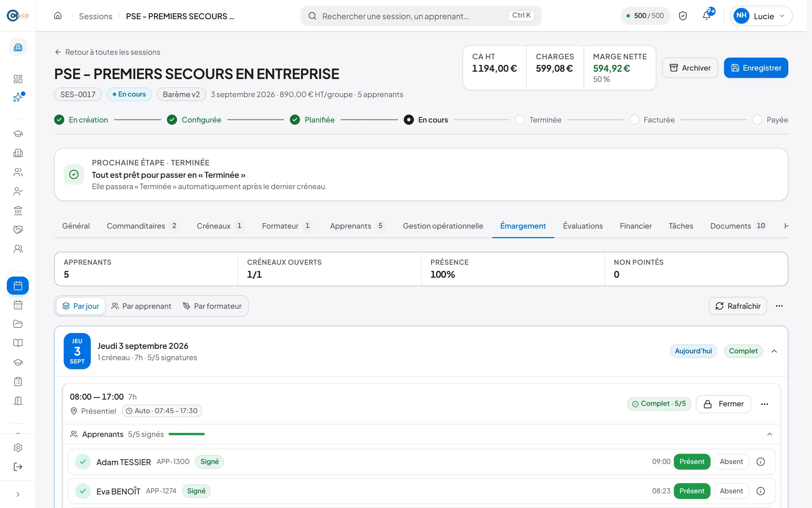Click the SES-0017 session ID chip
This screenshot has height=508, width=812.
78,95
